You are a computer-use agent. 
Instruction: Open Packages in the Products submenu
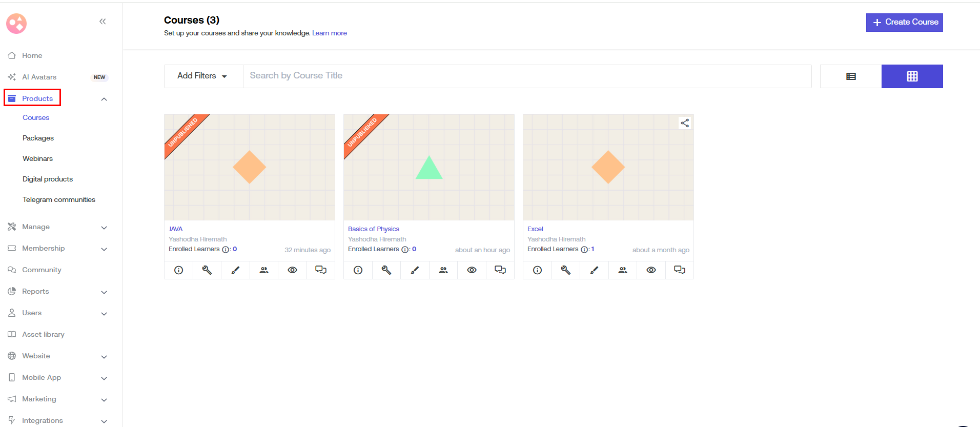pyautogui.click(x=38, y=138)
